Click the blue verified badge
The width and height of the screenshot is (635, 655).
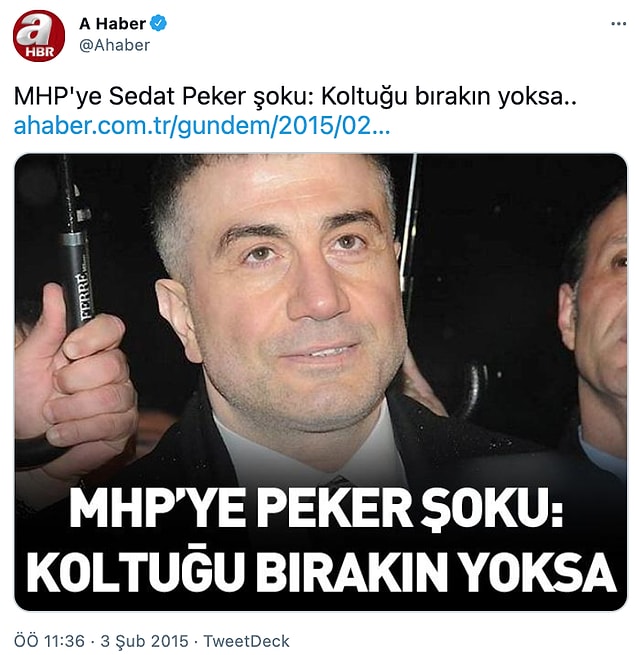tap(158, 23)
